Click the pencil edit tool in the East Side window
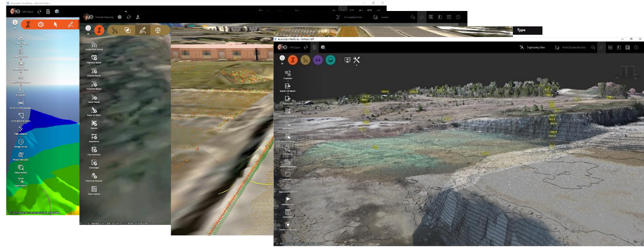644x248 pixels. pyautogui.click(x=70, y=25)
